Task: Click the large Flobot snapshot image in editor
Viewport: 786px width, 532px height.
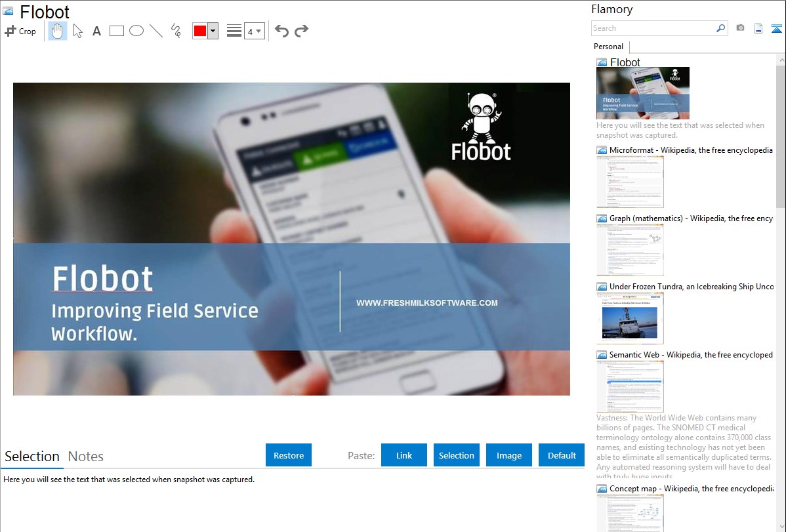Action: (x=291, y=239)
